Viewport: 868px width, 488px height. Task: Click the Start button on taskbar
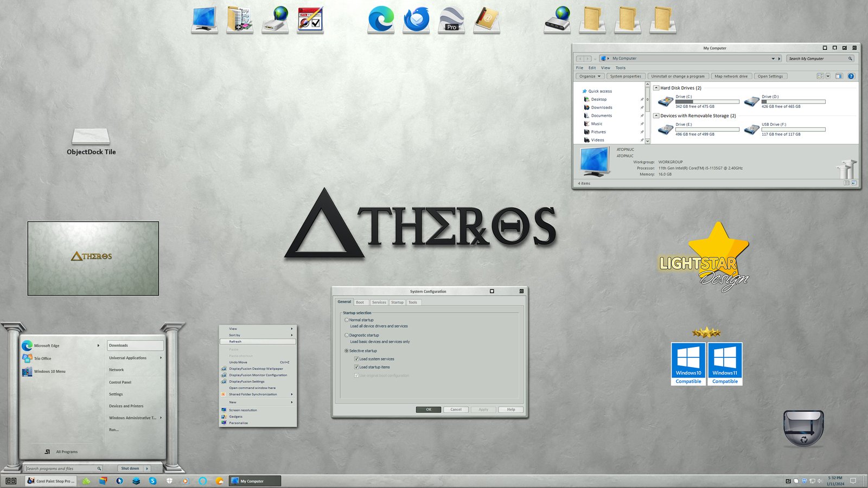(11, 481)
